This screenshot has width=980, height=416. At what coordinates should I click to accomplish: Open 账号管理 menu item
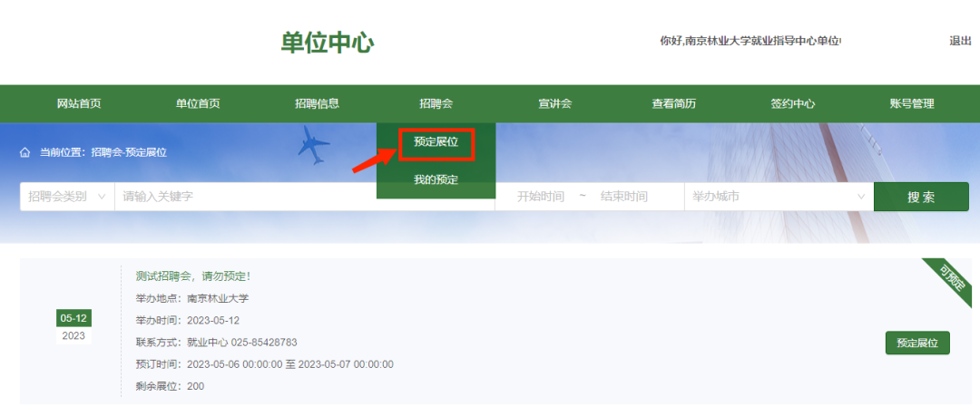pos(911,104)
